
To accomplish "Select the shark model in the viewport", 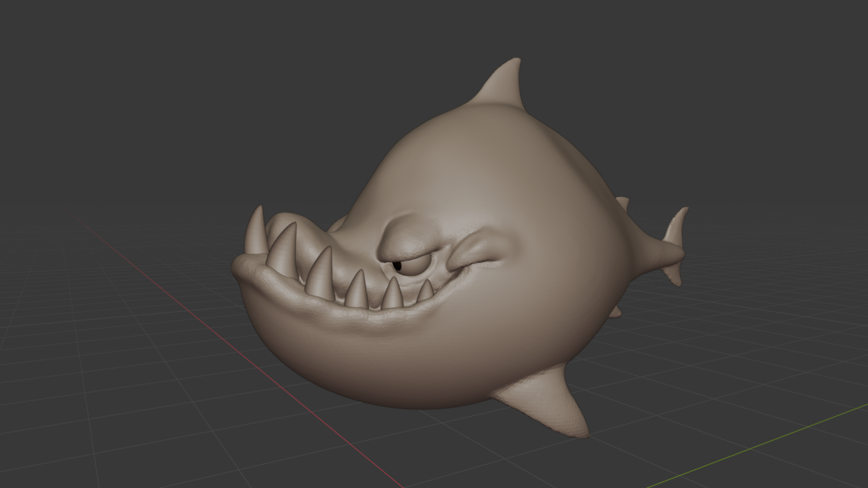I will pyautogui.click(x=475, y=203).
